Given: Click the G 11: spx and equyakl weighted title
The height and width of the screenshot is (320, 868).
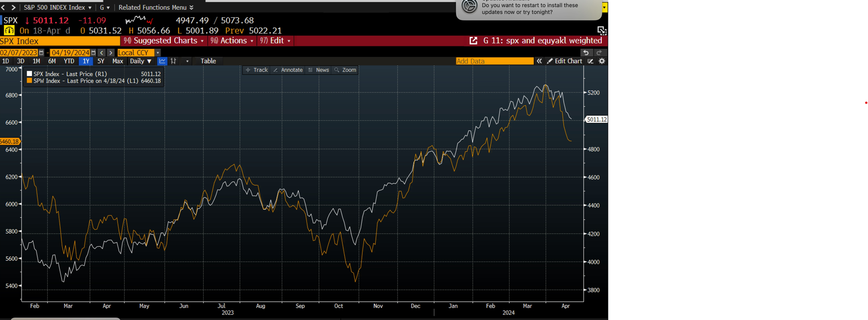Looking at the screenshot, I should tap(542, 41).
